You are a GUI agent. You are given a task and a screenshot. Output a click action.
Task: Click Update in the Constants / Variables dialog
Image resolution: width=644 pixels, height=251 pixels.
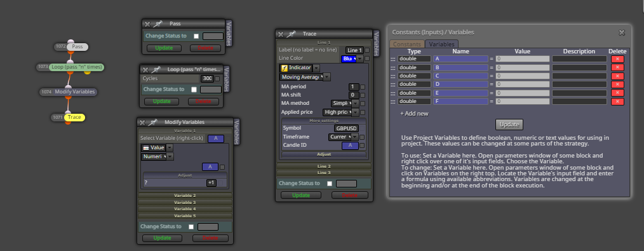coord(509,125)
